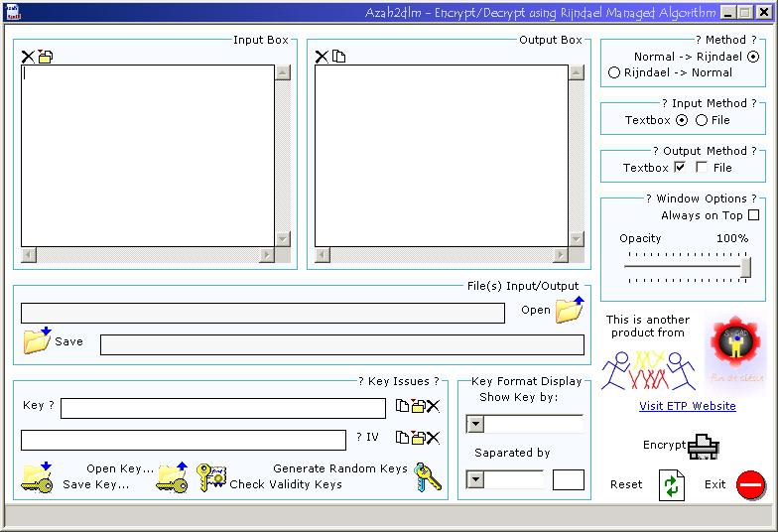The width and height of the screenshot is (778, 532).
Task: Click the Save Key folder-and-key icon
Action: (x=38, y=477)
